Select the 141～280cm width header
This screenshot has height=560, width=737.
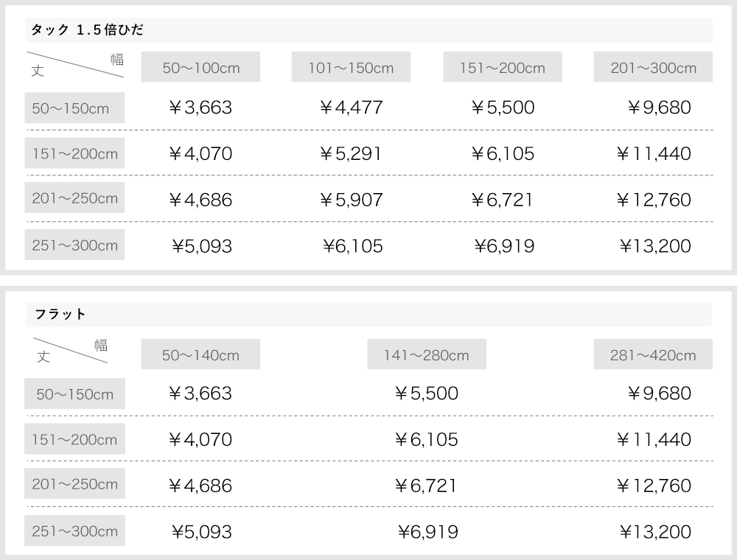point(427,354)
